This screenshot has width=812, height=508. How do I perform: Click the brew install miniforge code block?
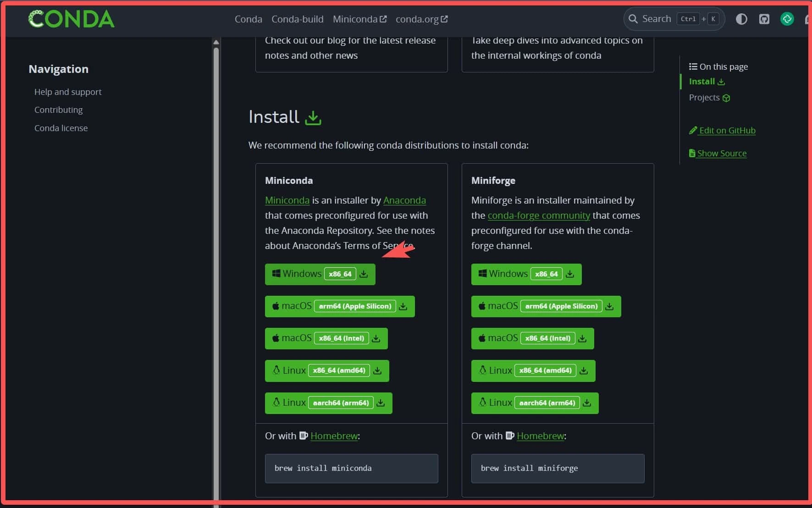click(558, 468)
